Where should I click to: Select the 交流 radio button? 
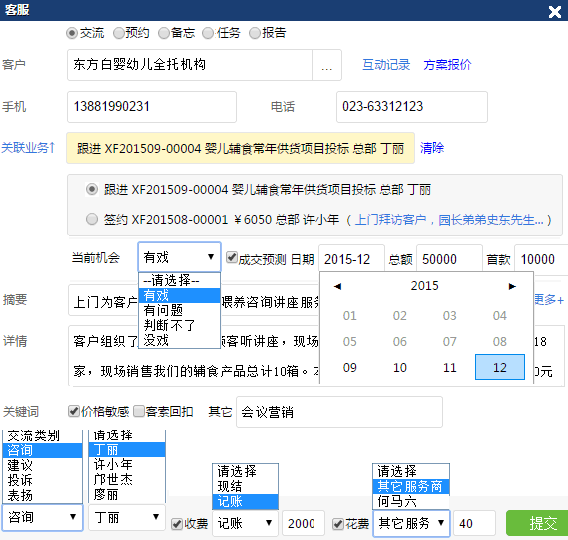pyautogui.click(x=72, y=33)
